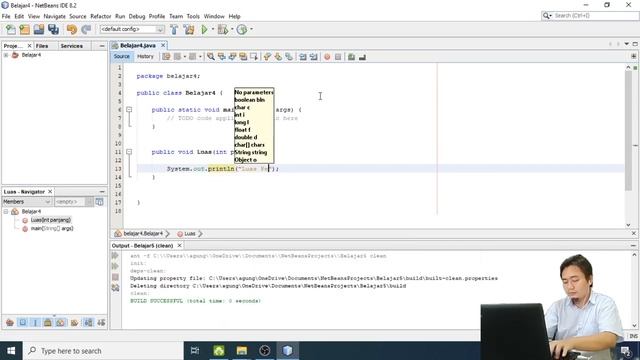Switch to the Files tab
Screen dimensions: 640x360
pyautogui.click(x=42, y=46)
